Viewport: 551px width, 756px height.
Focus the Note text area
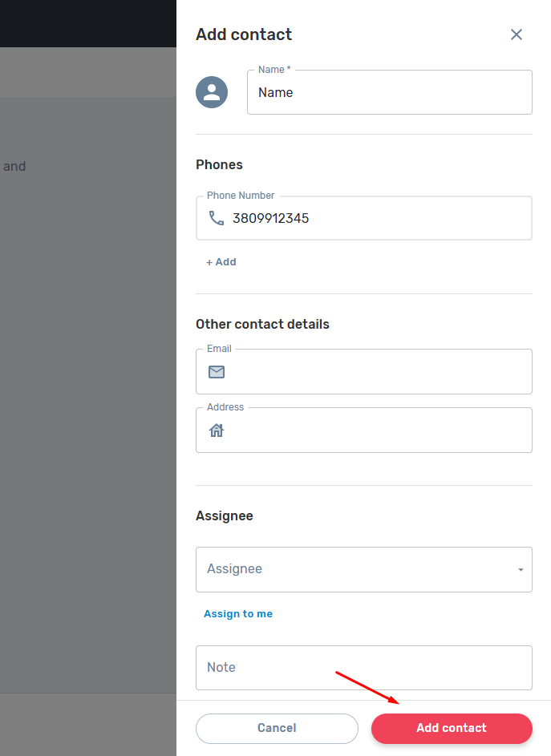tap(363, 667)
